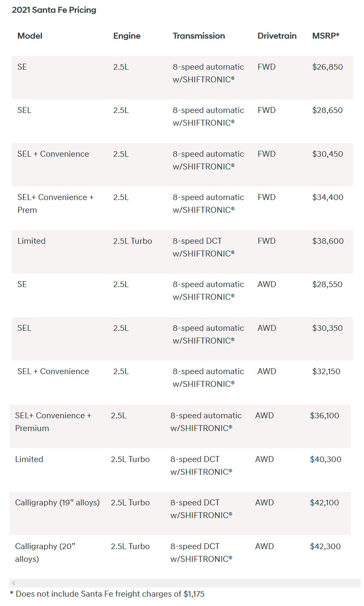Select the $28,650 price for SEL FWD
The image size is (364, 606).
[x=327, y=110]
